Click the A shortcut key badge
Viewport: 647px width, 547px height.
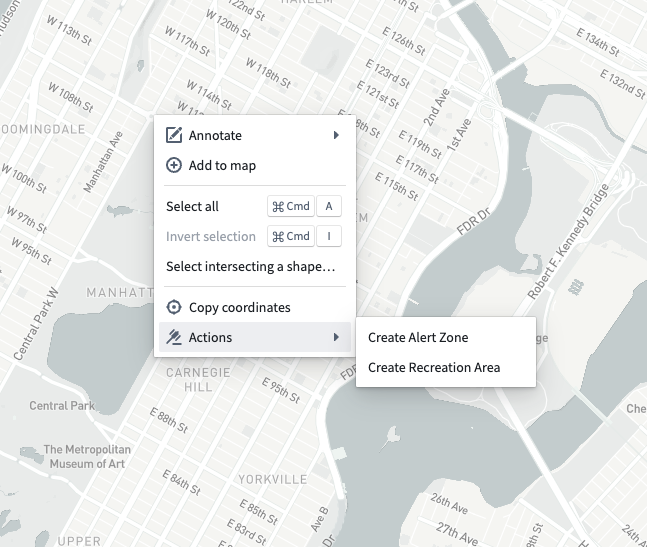[329, 206]
